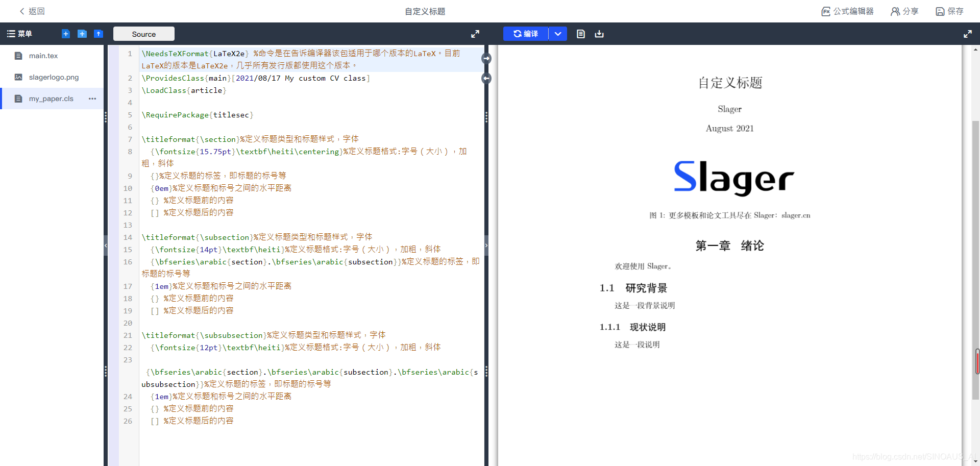
Task: Click the Slager logo image in preview
Action: tap(733, 178)
